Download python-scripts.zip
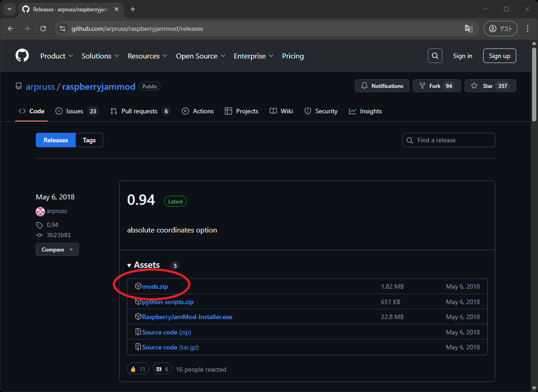The image size is (538, 392). pos(168,302)
